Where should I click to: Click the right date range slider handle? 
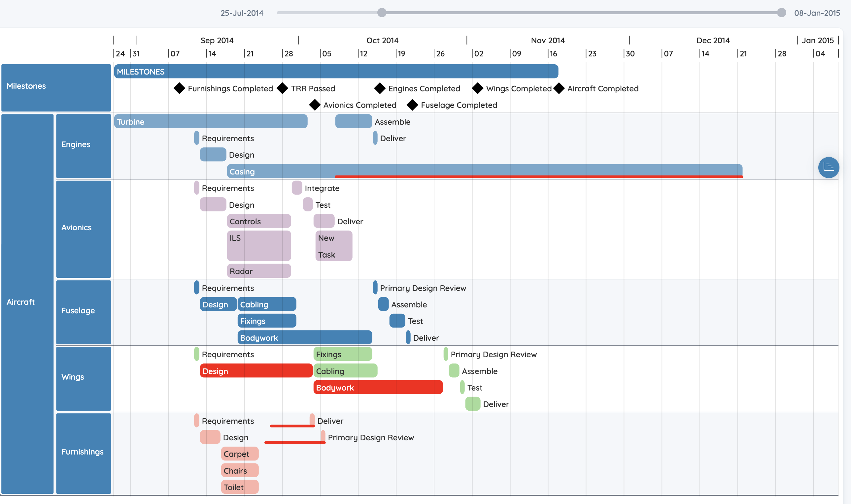pyautogui.click(x=781, y=13)
